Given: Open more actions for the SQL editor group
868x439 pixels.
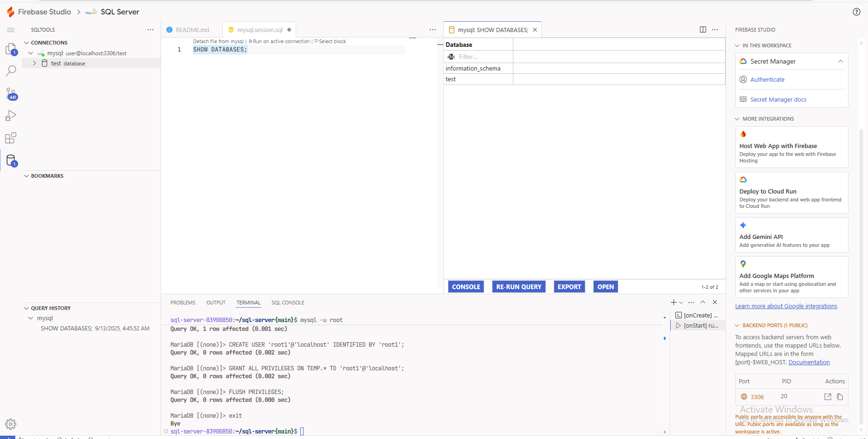Looking at the screenshot, I should pyautogui.click(x=433, y=30).
